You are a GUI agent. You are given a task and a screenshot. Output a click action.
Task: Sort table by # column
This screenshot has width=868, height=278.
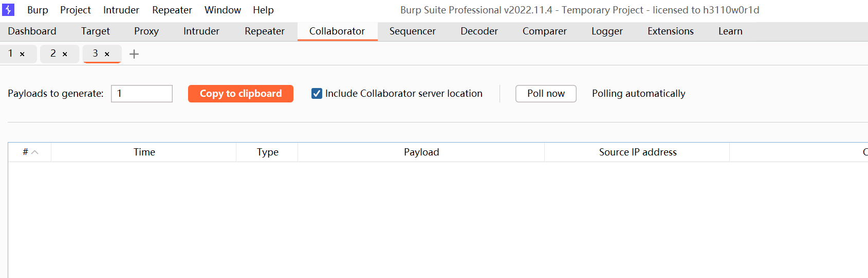pos(30,152)
